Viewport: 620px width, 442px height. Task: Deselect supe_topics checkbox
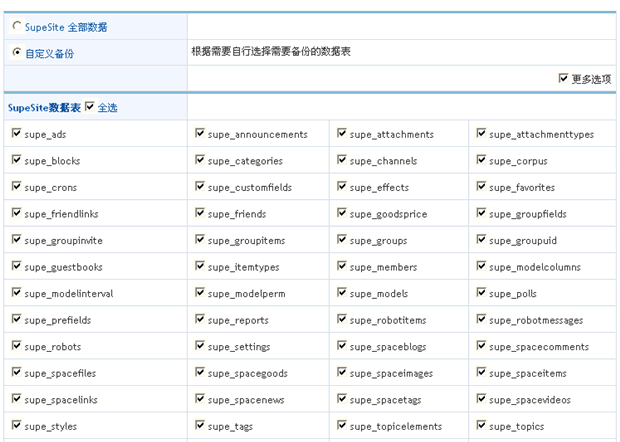click(x=481, y=424)
